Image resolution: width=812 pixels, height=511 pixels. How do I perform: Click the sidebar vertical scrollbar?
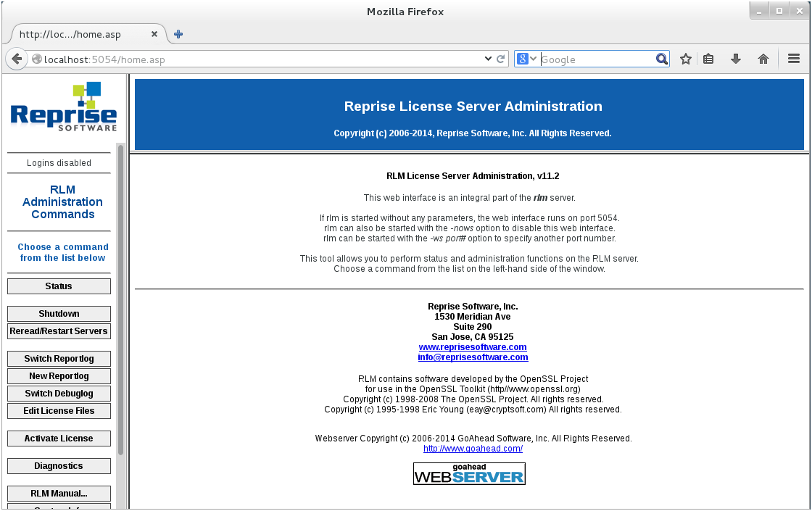pos(120,300)
